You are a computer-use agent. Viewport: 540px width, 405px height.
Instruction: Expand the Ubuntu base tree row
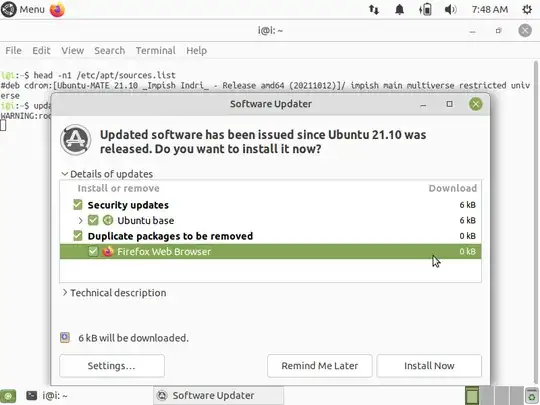click(80, 220)
